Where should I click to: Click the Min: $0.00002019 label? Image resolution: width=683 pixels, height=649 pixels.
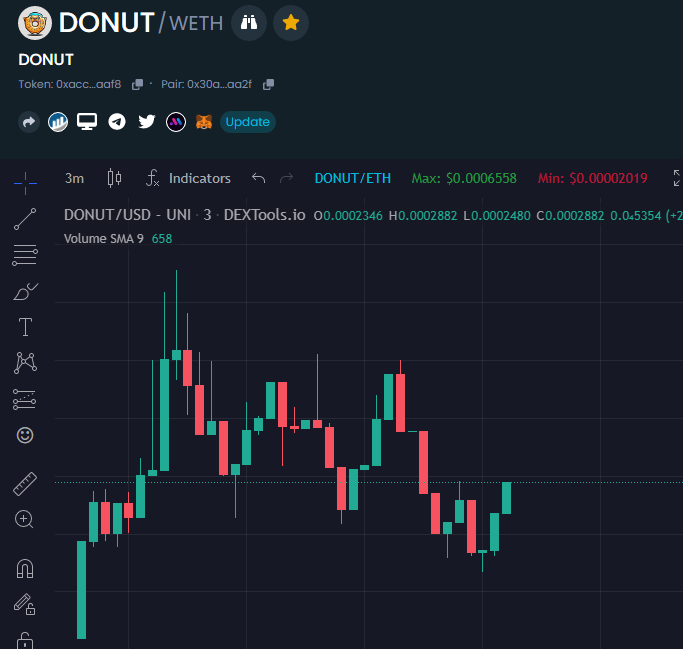[593, 178]
